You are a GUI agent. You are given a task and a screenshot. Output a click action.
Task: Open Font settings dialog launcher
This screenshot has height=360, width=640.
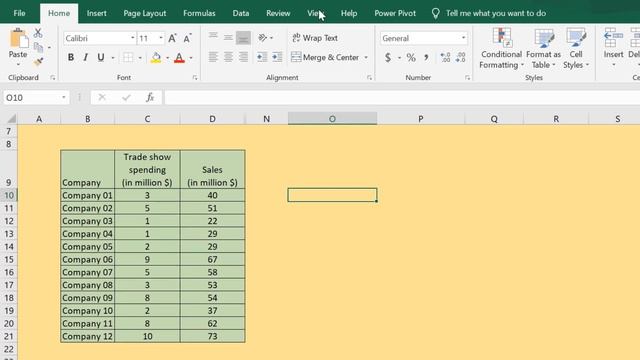point(195,78)
